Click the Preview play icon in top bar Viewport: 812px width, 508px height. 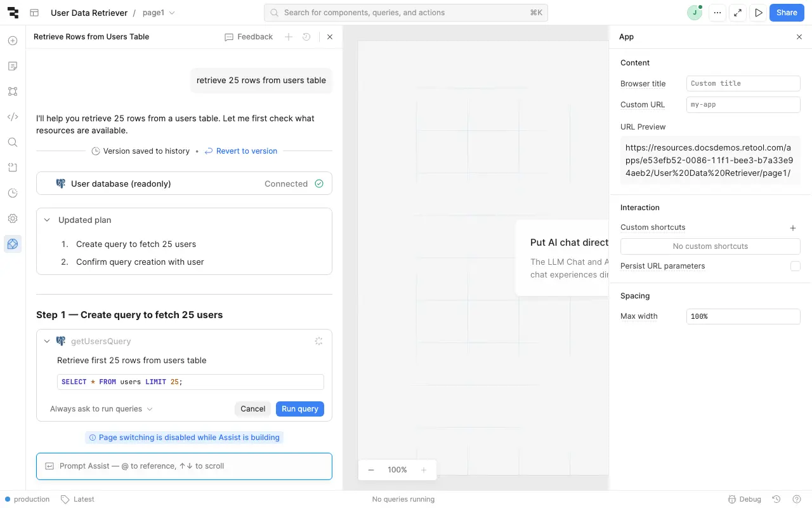758,13
